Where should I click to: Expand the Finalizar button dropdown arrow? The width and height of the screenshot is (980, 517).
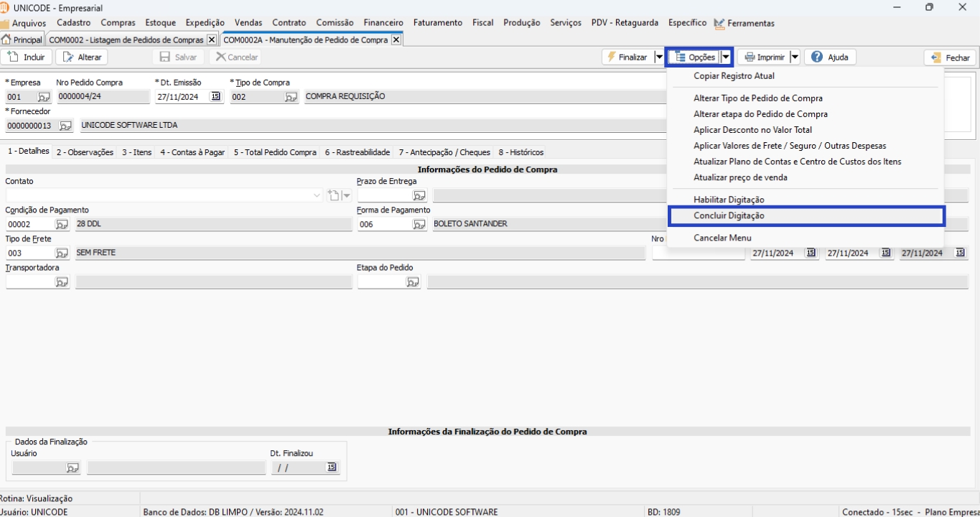pyautogui.click(x=658, y=57)
